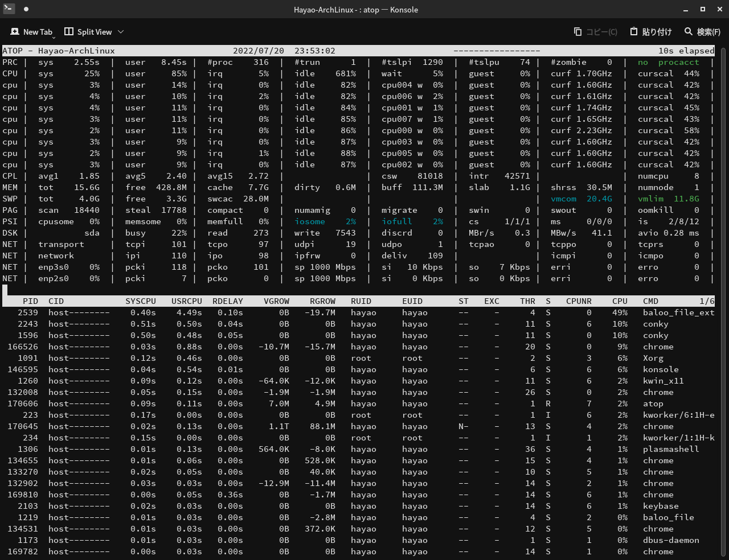Viewport: 729px width, 560px height.
Task: Click the DSK sda disk label
Action: [92, 233]
